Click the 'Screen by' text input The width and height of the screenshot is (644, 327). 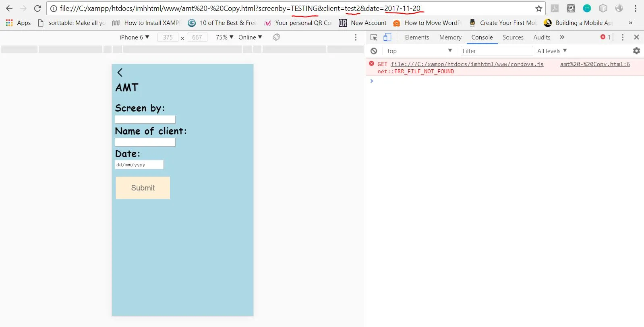pos(145,120)
